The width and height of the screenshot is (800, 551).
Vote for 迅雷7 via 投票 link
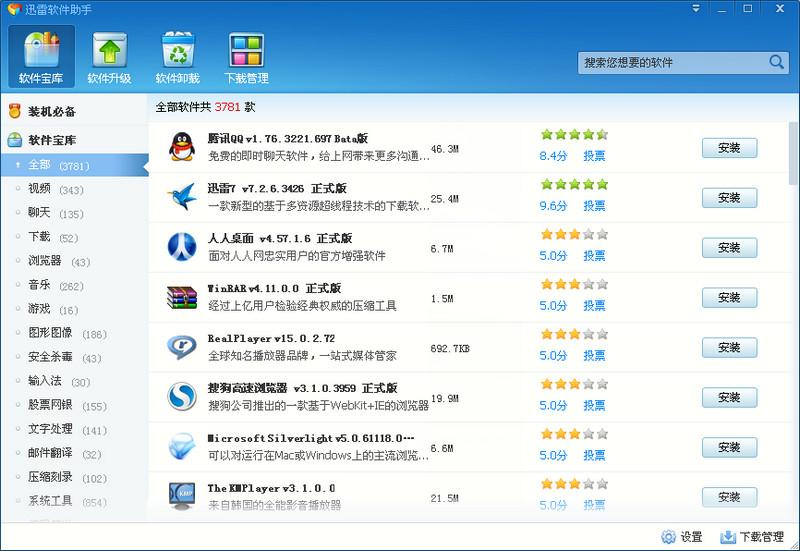594,206
